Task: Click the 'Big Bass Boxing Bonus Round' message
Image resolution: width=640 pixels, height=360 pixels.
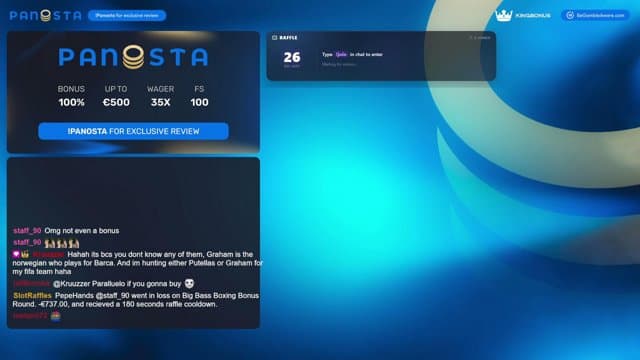Action: coord(136,300)
